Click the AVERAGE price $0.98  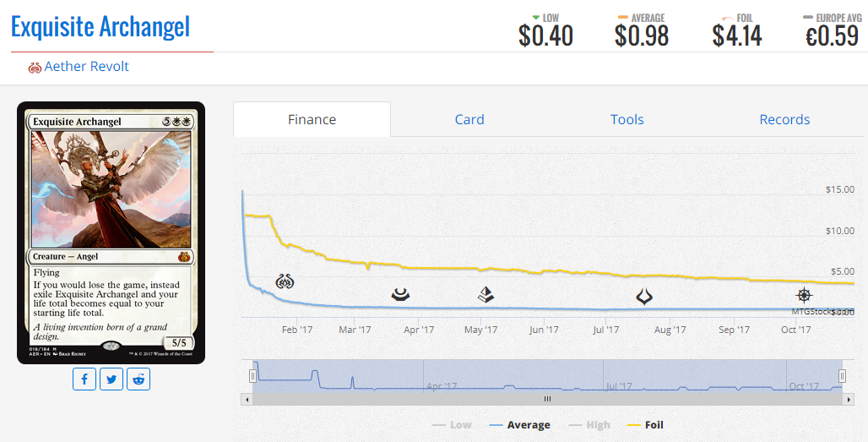tap(642, 36)
